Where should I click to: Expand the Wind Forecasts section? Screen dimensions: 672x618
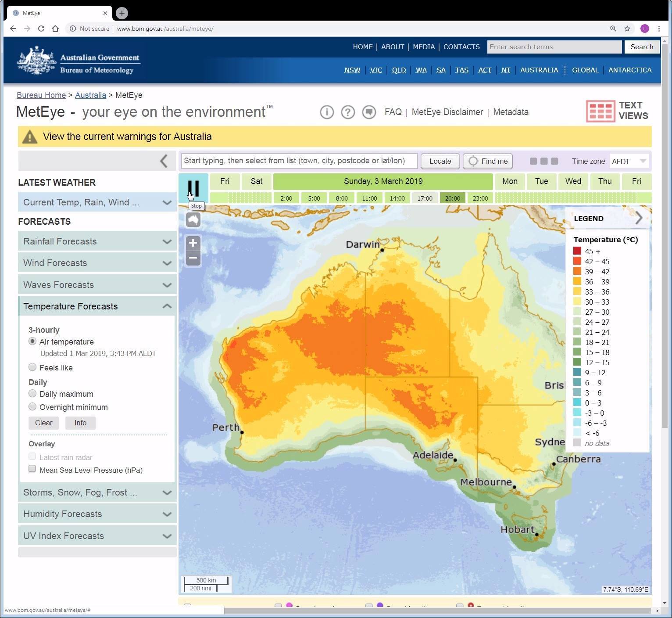click(97, 263)
